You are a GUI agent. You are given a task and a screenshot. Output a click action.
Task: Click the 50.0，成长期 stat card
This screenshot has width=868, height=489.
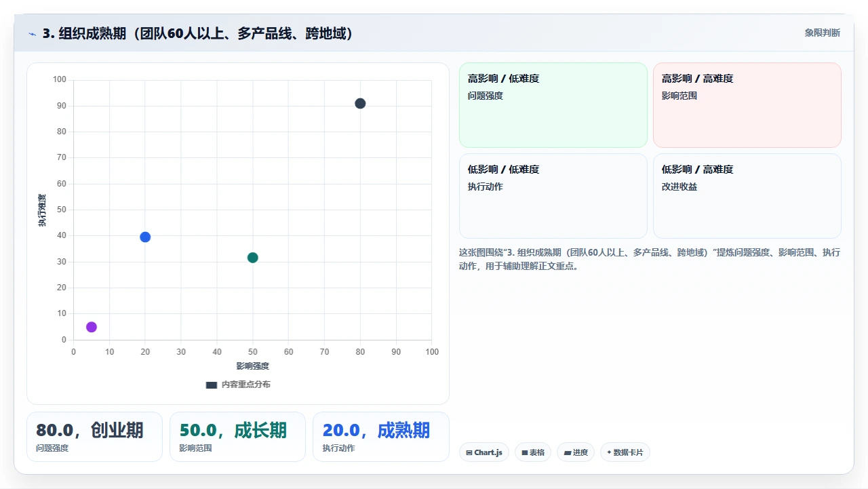tap(237, 437)
